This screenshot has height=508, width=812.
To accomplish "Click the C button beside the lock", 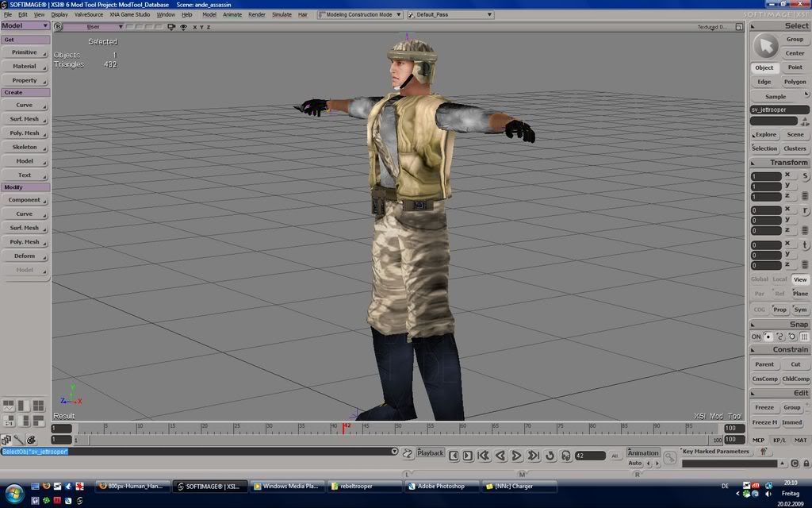I will point(795,464).
